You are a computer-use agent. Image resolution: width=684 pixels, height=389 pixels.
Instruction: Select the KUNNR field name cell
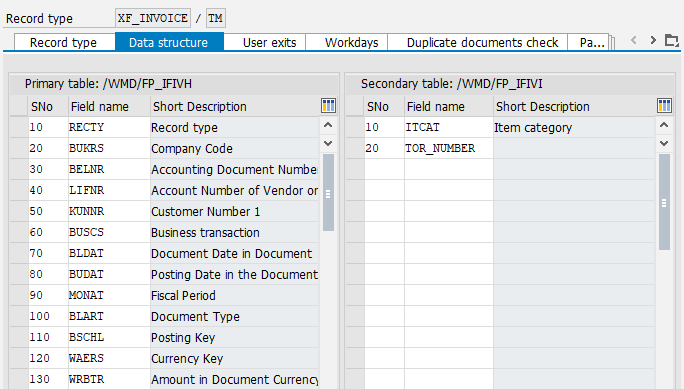coord(109,212)
